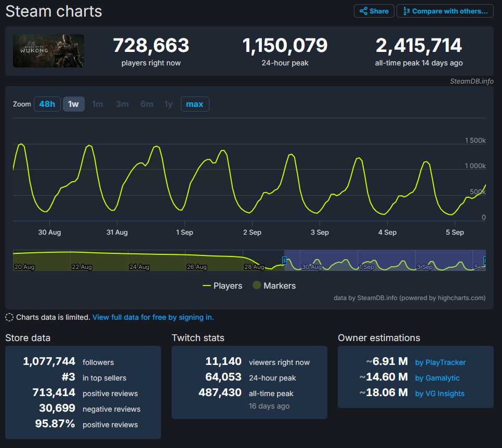Viewport: 502px width, 448px height.
Task: Click the Black Myth Wukong game thumbnail
Action: coord(48,51)
